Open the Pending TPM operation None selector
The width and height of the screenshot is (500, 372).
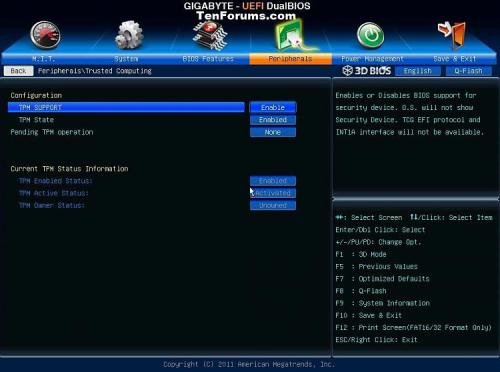(x=273, y=132)
